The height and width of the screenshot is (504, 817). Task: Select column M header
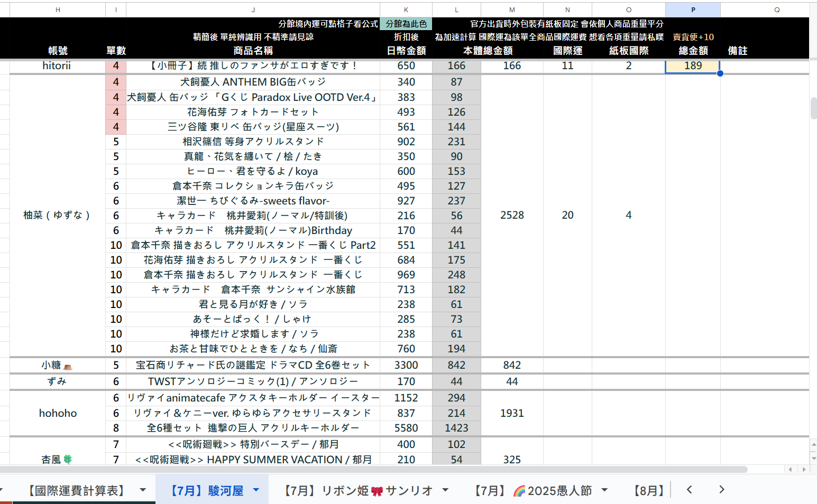point(512,10)
